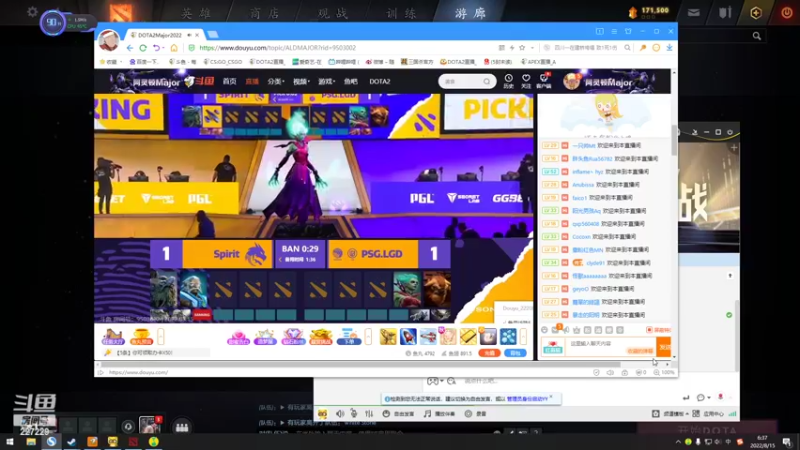Open Steam icon on taskbar
The height and width of the screenshot is (450, 800).
[x=71, y=442]
